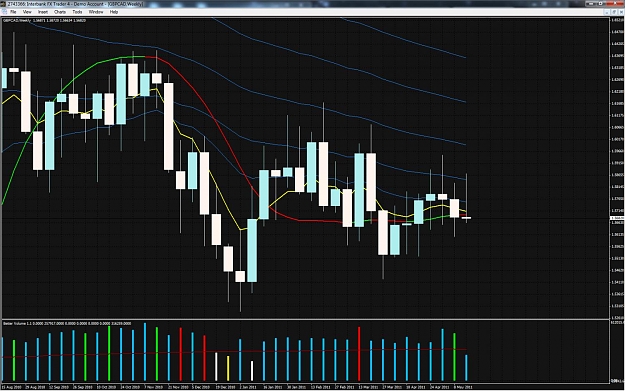Viewport: 625px width, 391px height.
Task: Click the 19 Dec 2010 date label
Action: pyautogui.click(x=226, y=387)
